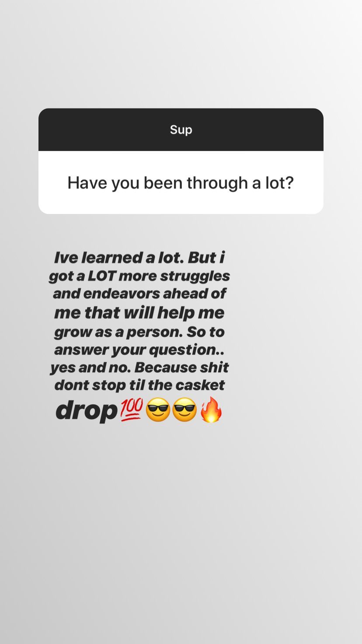Tap the right sunglasses face emoji

point(184,409)
